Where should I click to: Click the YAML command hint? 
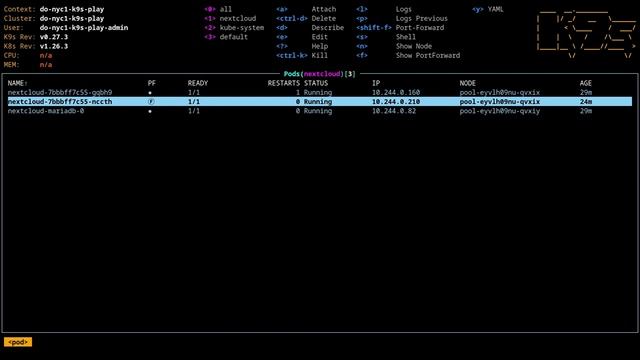pos(488,9)
